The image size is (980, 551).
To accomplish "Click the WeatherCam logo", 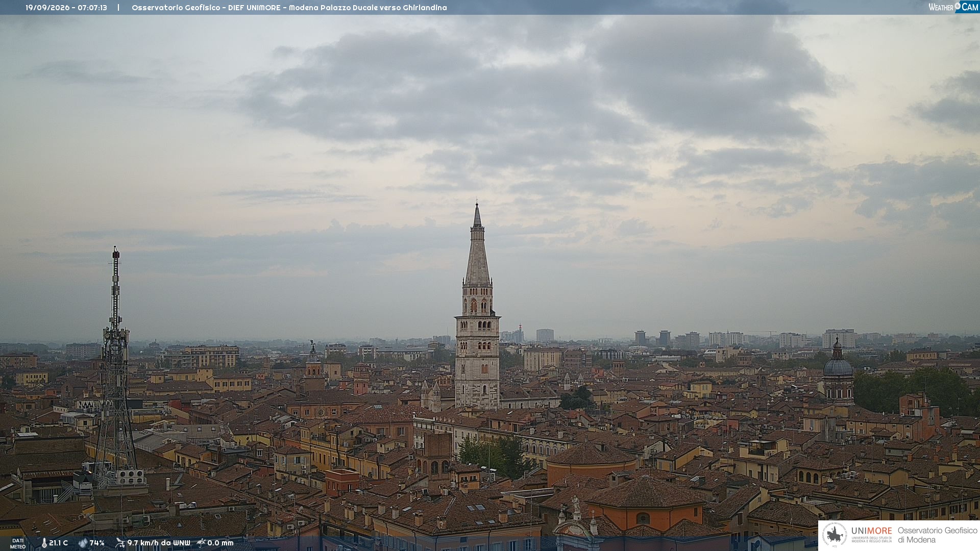I will (x=953, y=7).
